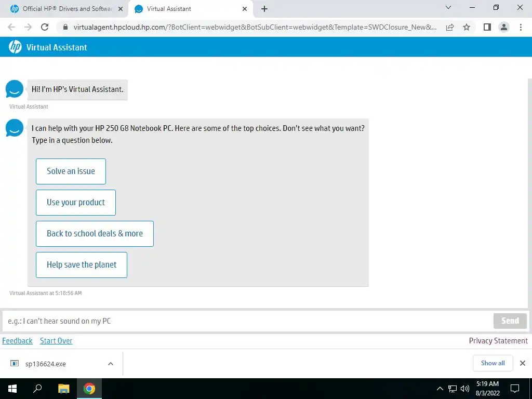Click the Start Over link

coord(56,341)
